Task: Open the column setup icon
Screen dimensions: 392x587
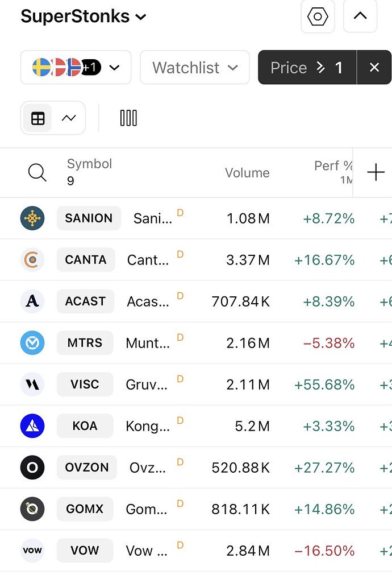Action: click(x=128, y=118)
